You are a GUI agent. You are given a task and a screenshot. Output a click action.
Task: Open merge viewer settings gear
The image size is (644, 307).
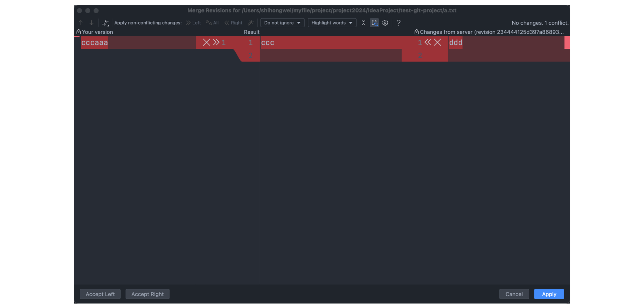tap(385, 23)
